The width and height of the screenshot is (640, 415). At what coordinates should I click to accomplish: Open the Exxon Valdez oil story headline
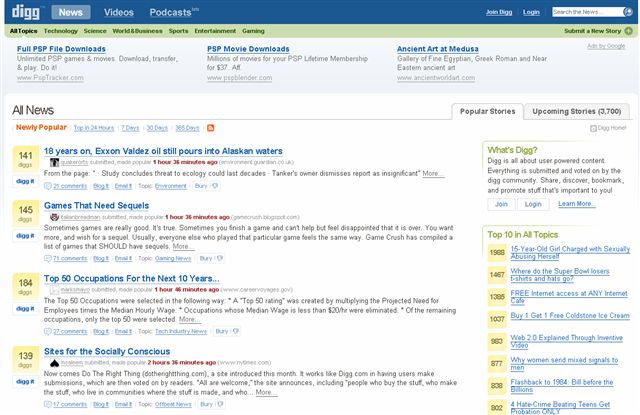click(x=163, y=151)
